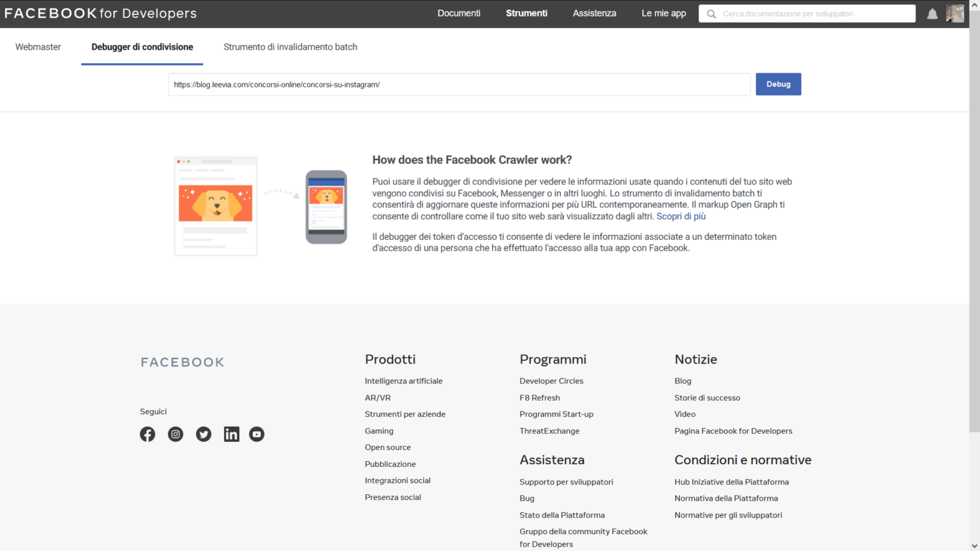Screen dimensions: 980x551
Task: Open the Instagram icon under Seguici
Action: coord(175,434)
